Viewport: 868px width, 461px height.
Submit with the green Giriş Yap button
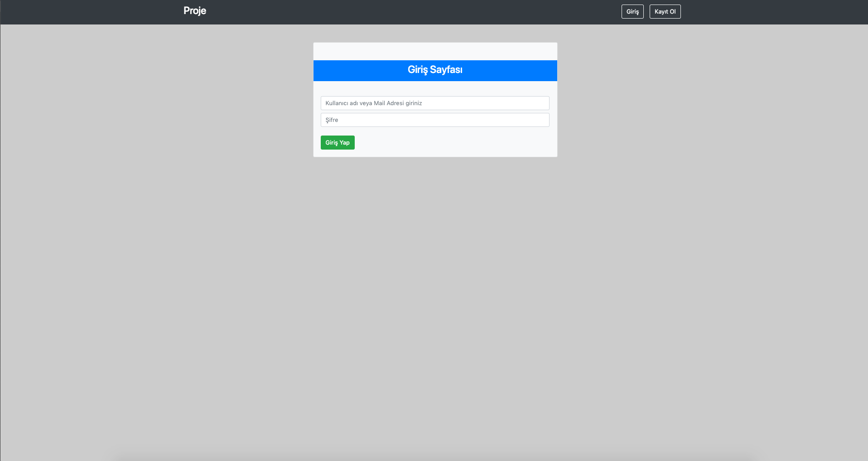point(338,142)
